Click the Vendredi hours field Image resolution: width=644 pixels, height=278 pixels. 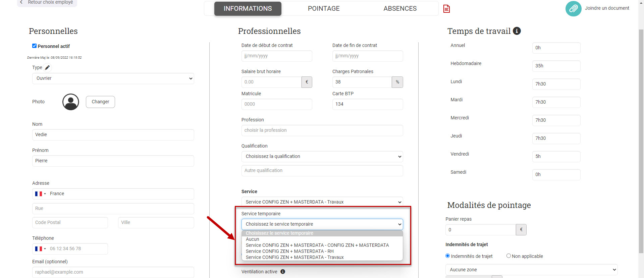[x=556, y=157]
